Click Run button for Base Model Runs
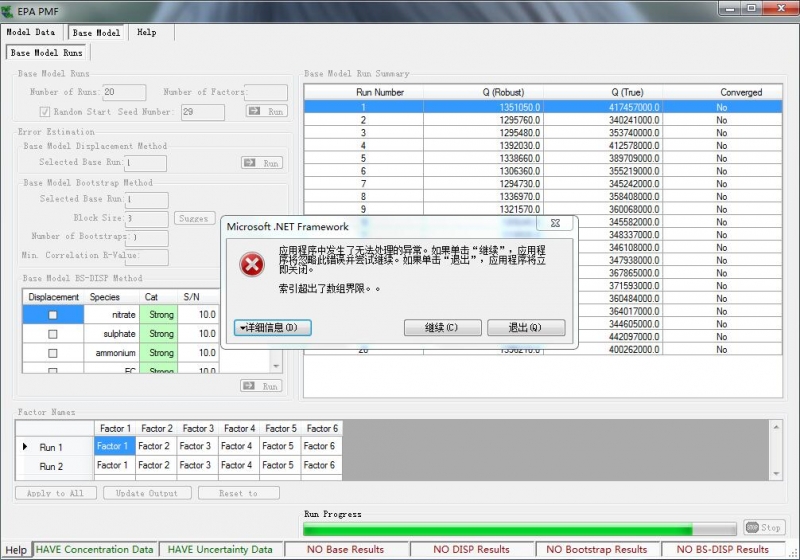 click(266, 112)
